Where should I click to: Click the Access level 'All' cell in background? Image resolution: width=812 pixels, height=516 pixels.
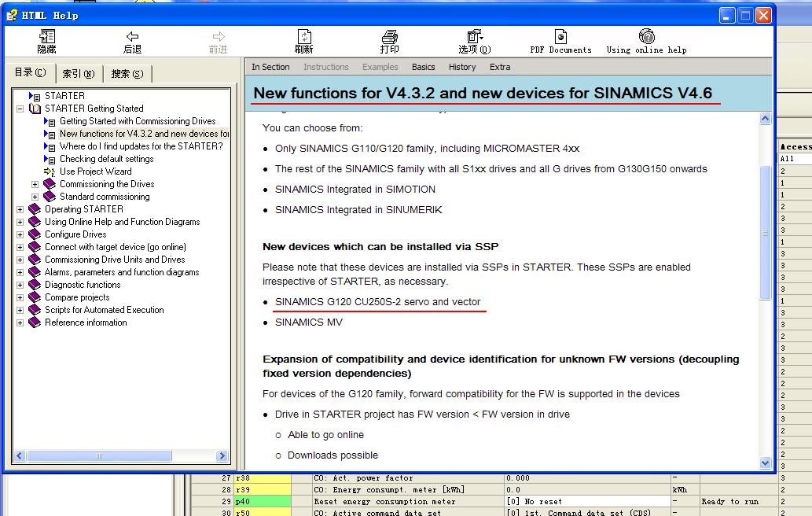click(795, 159)
